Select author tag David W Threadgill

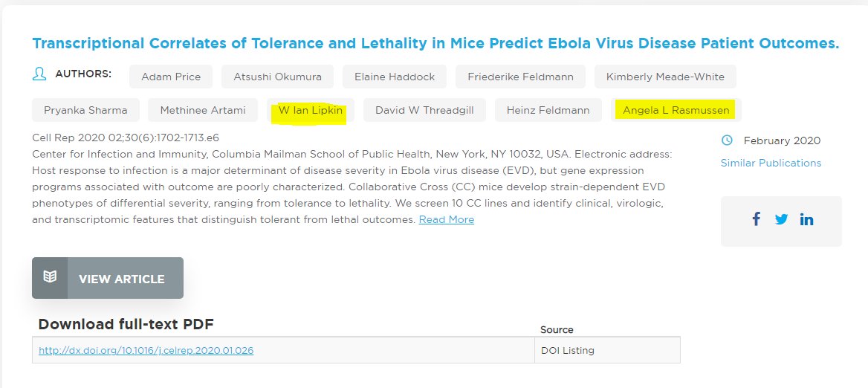click(424, 110)
